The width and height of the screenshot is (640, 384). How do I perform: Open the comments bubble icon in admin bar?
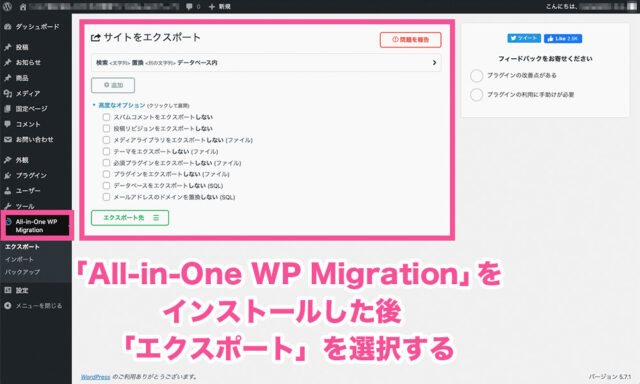[189, 7]
